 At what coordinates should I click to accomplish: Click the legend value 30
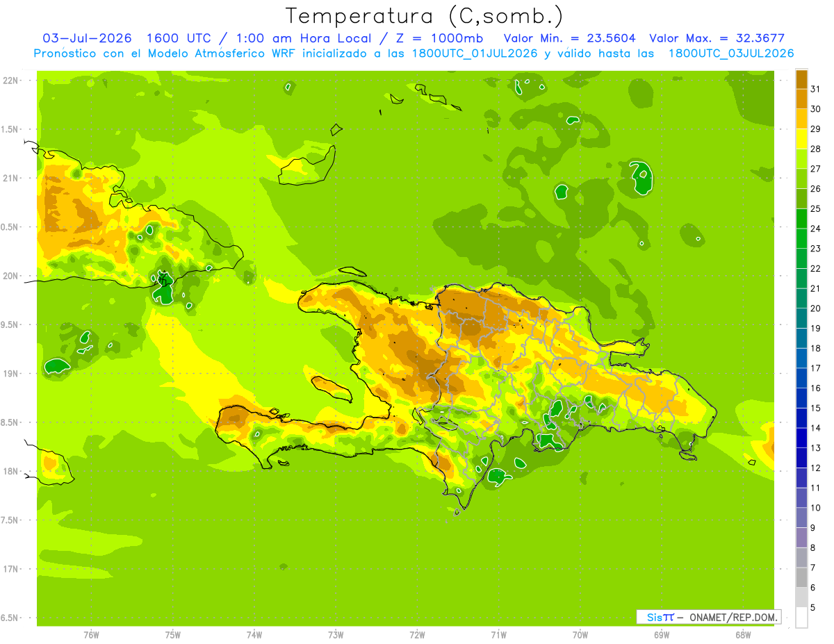[x=815, y=109]
